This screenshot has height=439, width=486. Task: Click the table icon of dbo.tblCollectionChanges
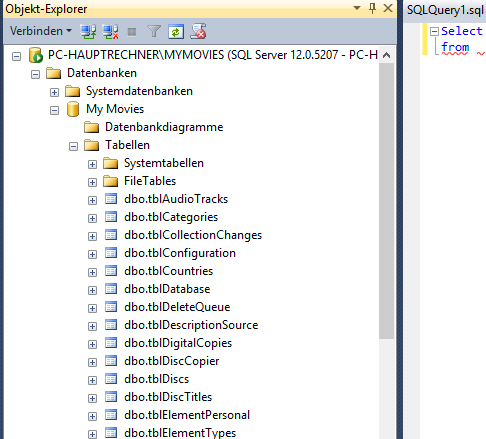coord(111,235)
